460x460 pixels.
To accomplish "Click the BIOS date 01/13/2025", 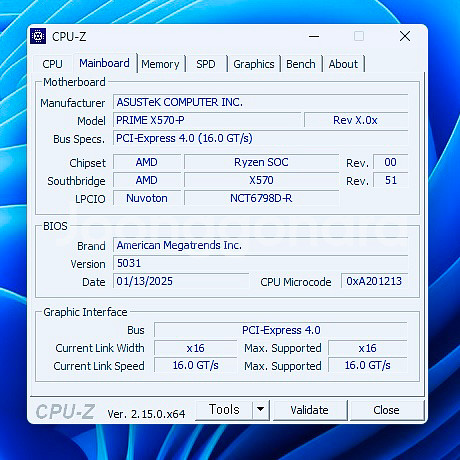I will 181,281.
